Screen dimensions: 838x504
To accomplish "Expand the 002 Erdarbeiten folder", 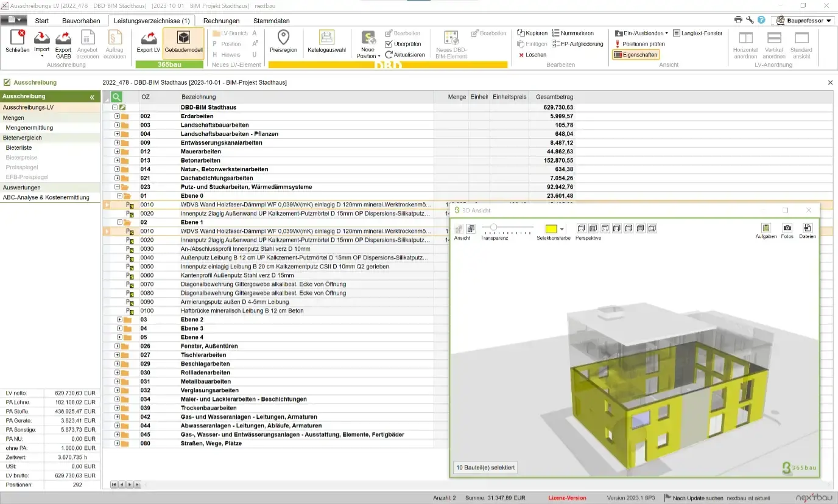I will [117, 116].
